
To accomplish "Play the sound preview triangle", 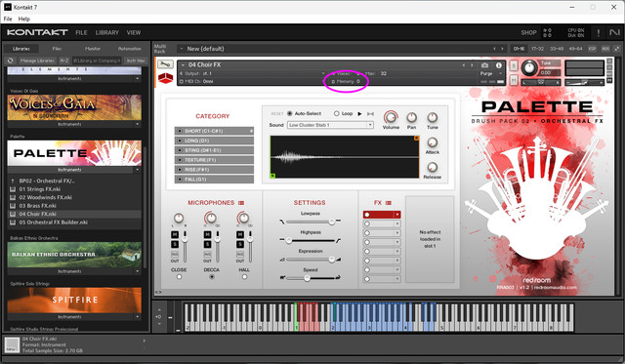I will pyautogui.click(x=359, y=114).
